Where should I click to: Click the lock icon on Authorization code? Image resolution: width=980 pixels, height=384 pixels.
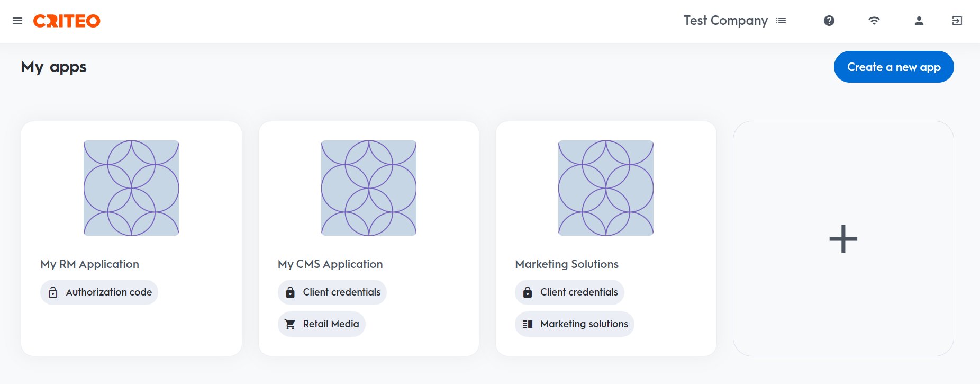pos(53,292)
